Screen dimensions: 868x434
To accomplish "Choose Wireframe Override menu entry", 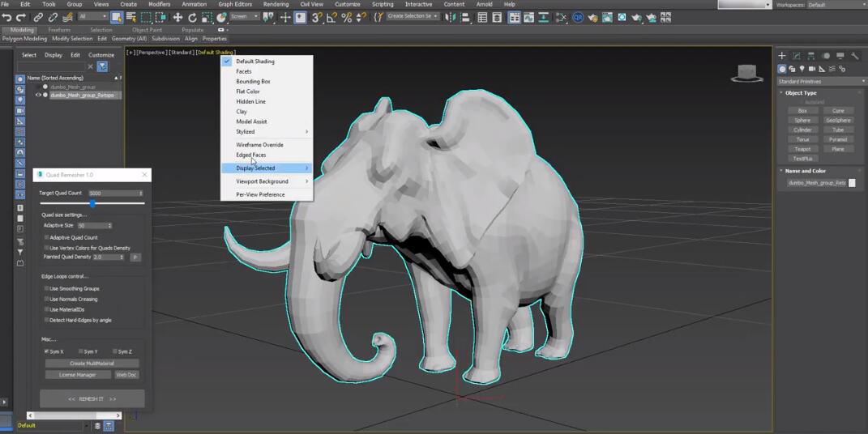I will point(259,145).
